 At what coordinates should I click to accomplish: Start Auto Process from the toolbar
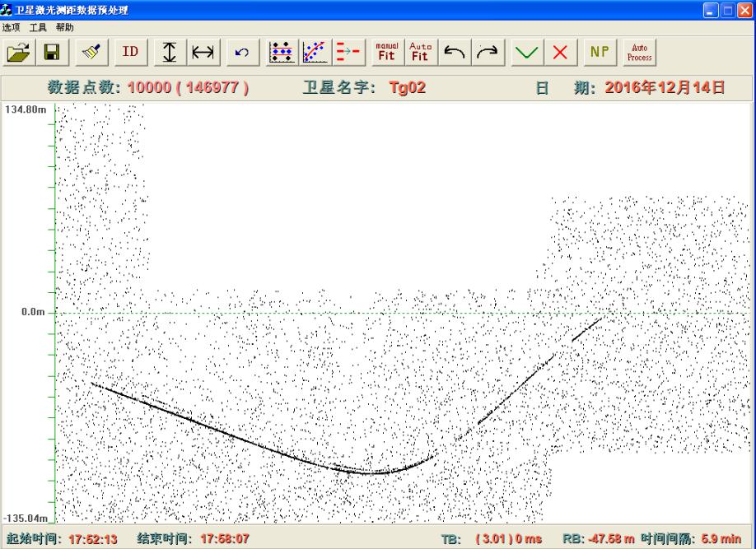639,53
